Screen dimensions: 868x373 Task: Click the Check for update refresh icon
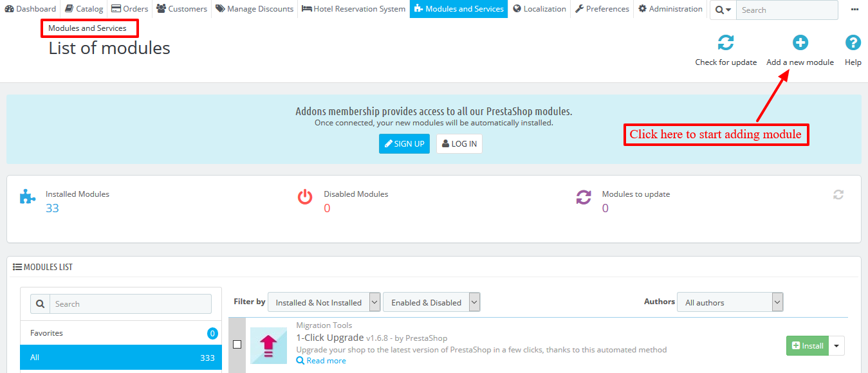726,43
